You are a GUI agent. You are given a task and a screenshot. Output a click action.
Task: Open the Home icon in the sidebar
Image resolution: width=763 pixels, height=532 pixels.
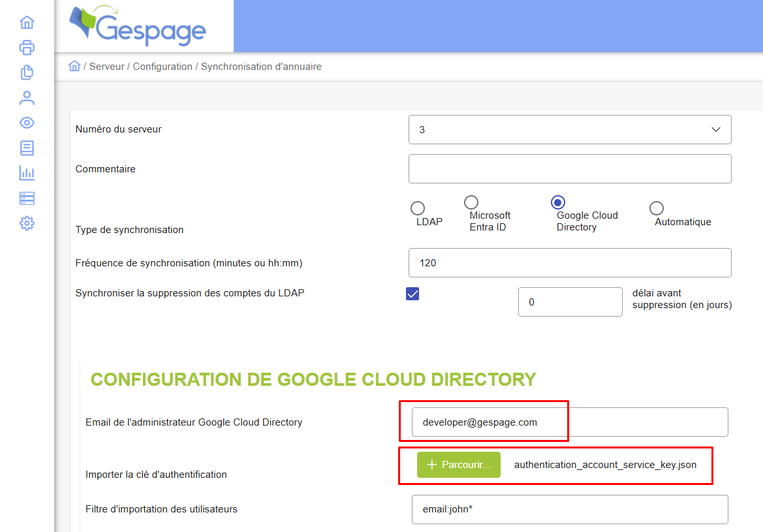[x=27, y=22]
